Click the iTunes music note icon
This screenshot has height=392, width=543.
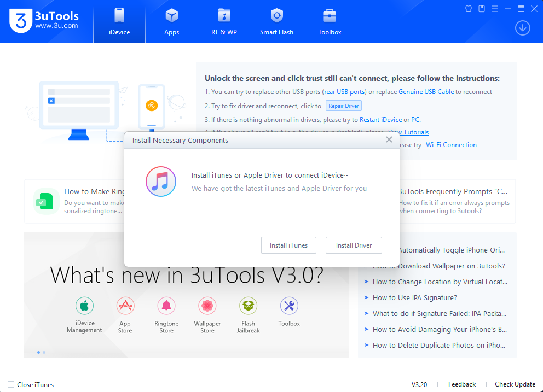click(161, 182)
